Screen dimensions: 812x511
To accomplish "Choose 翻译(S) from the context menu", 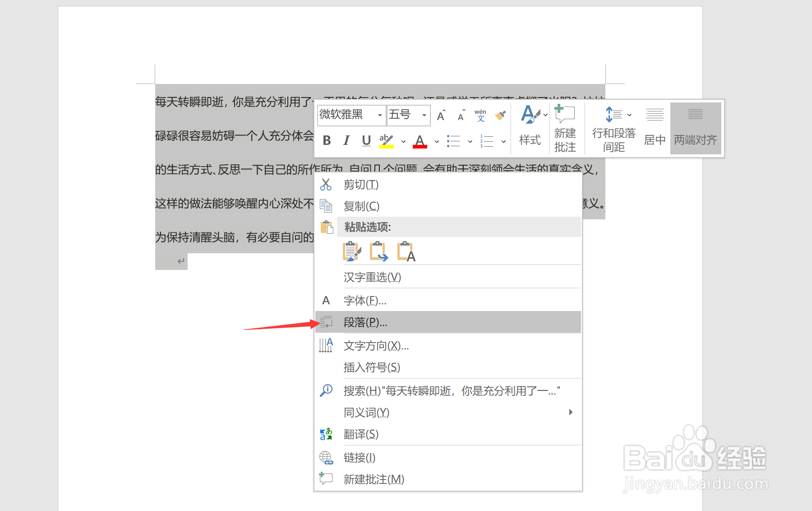I will click(448, 434).
